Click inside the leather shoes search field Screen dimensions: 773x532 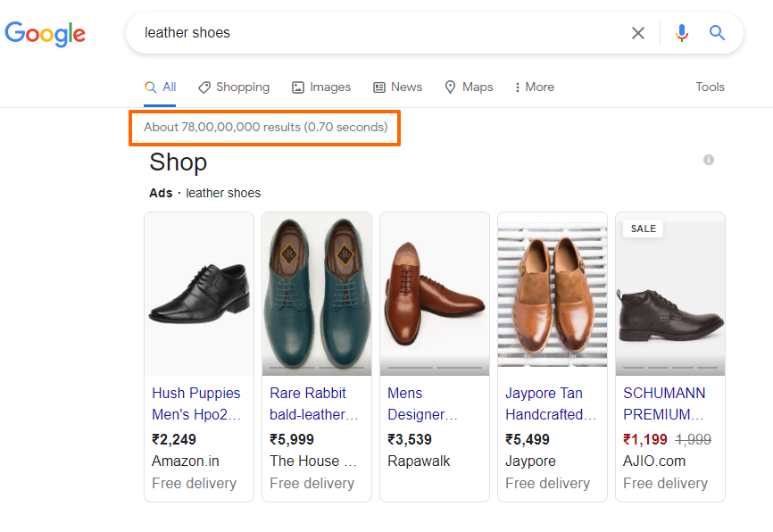click(x=375, y=33)
